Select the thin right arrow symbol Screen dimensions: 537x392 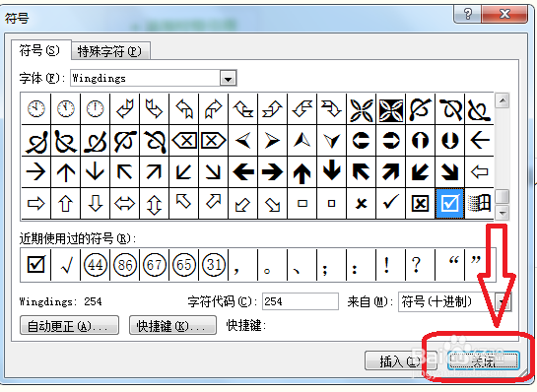(x=35, y=171)
